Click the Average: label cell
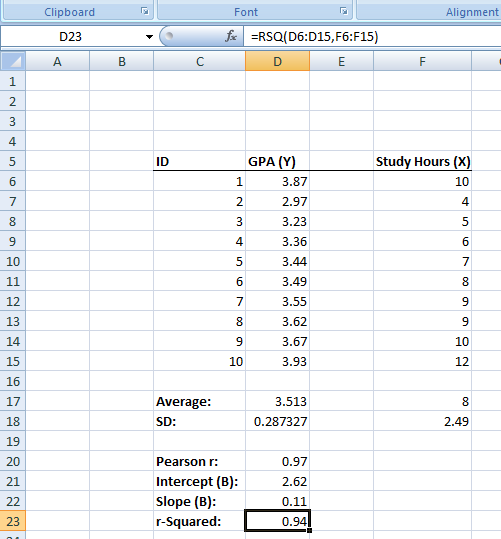The width and height of the screenshot is (501, 539). (x=199, y=401)
